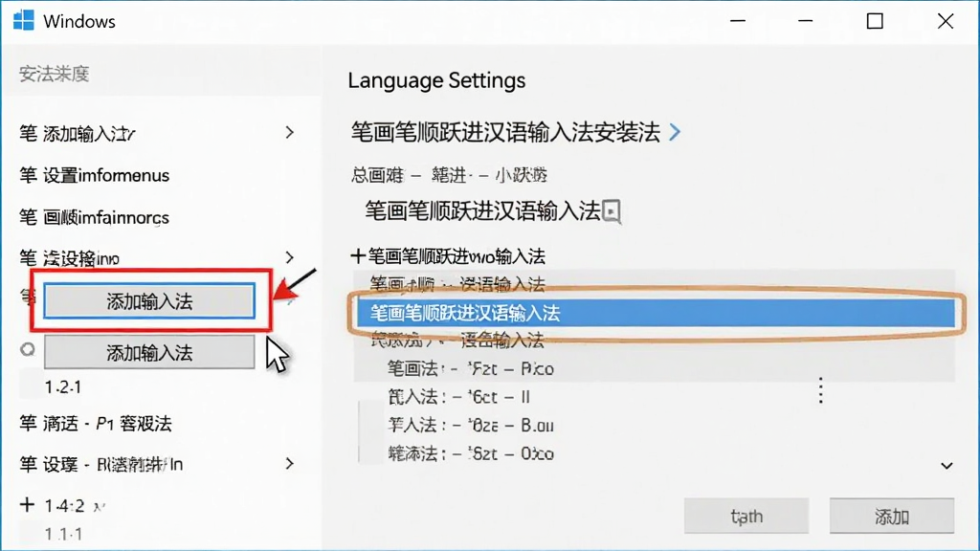The width and height of the screenshot is (980, 551).
Task: Click the 笔 设邃 sidebar item text
Action: [101, 464]
